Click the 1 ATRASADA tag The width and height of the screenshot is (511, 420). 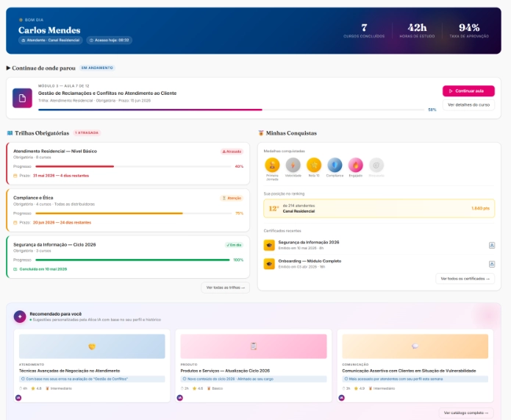click(x=87, y=132)
